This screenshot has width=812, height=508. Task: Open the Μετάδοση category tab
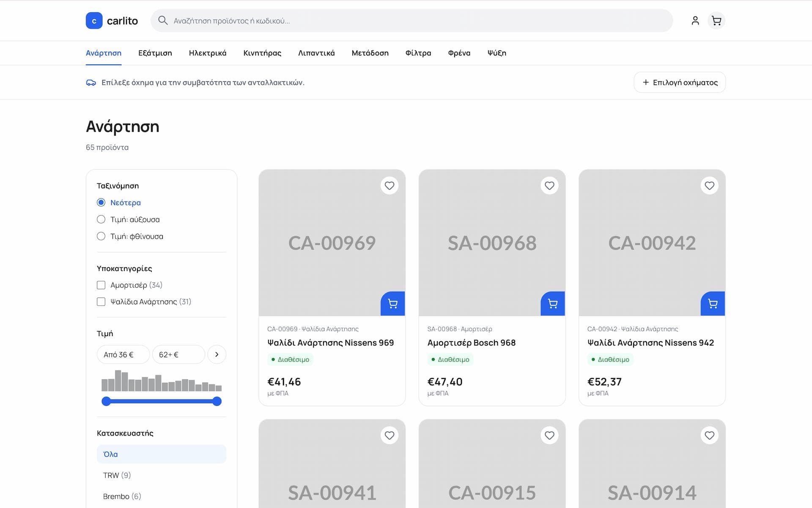[370, 53]
